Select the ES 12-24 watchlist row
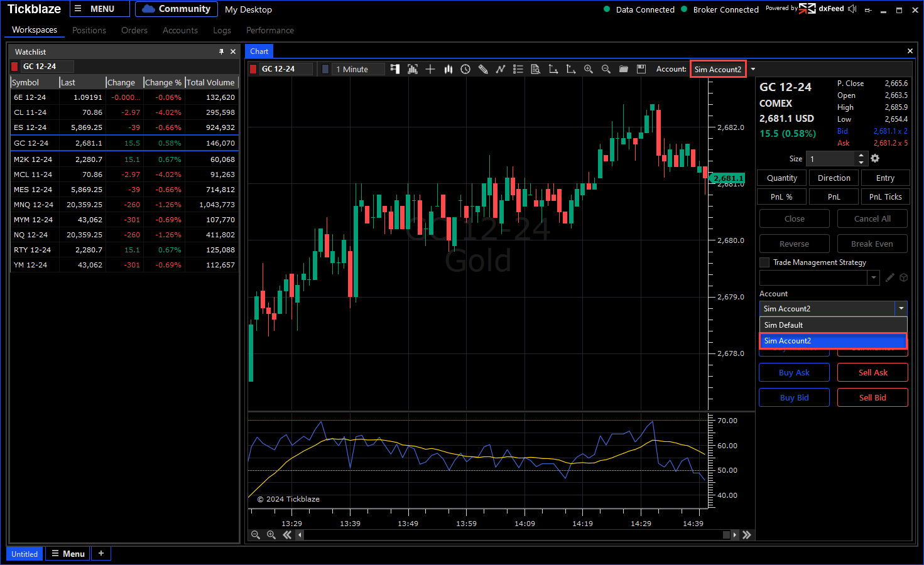The height and width of the screenshot is (565, 924). tap(124, 127)
